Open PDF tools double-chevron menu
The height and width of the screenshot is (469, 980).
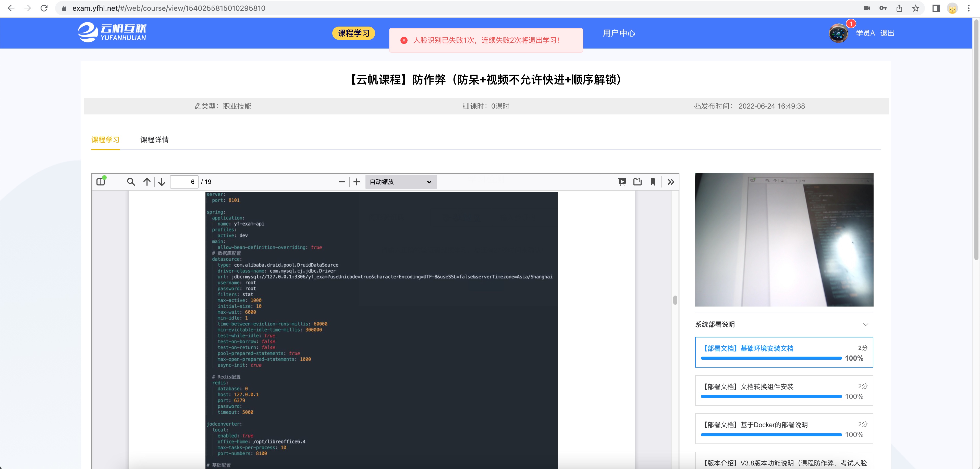671,182
